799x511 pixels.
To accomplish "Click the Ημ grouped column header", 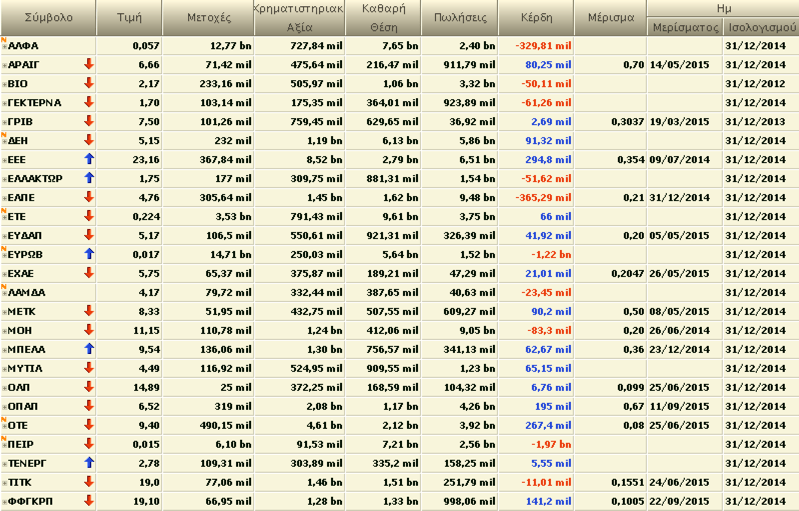I will point(723,8).
